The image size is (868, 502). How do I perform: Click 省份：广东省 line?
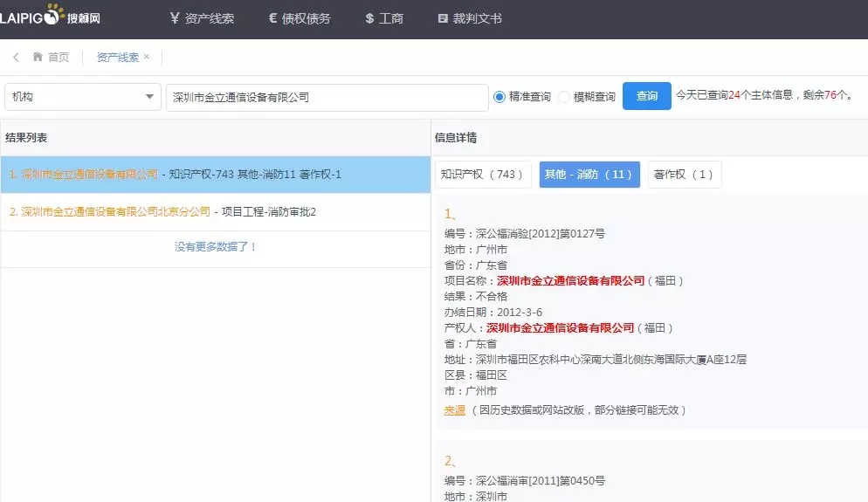click(x=476, y=265)
